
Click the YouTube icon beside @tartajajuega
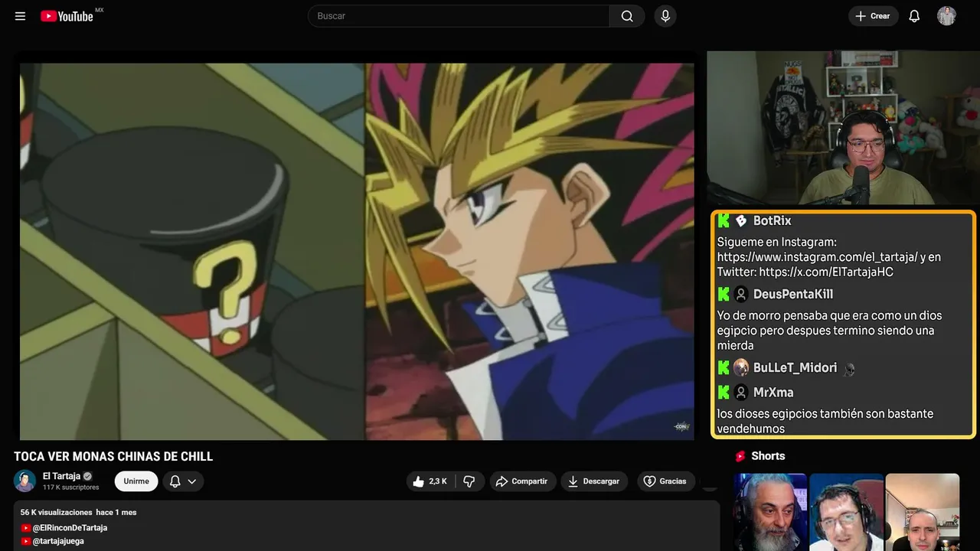pyautogui.click(x=26, y=541)
